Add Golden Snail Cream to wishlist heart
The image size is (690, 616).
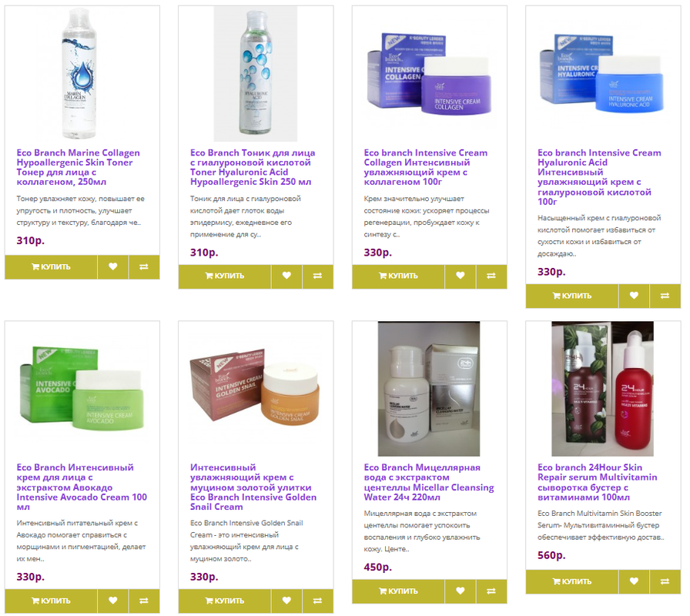click(286, 601)
